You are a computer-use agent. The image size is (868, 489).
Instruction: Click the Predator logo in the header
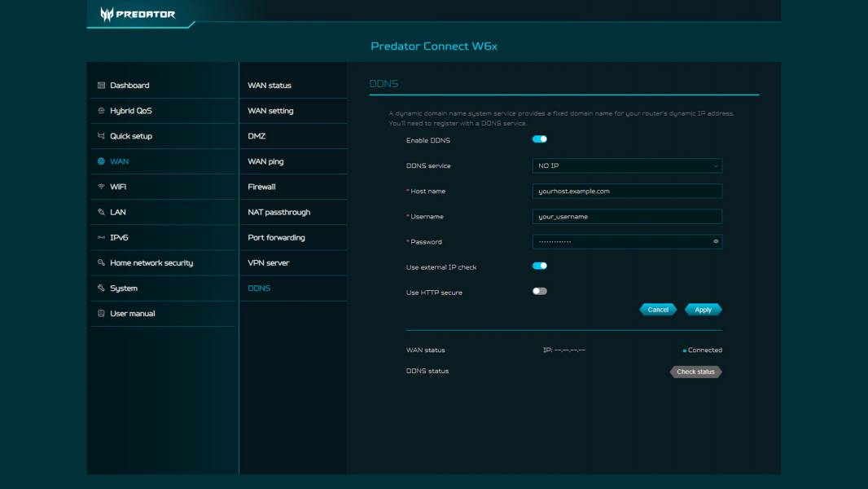tap(137, 14)
